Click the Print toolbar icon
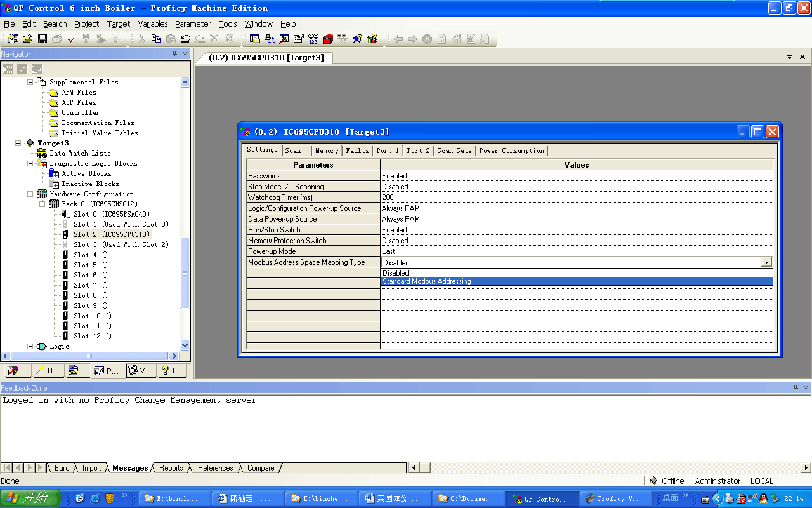The width and height of the screenshot is (812, 508). click(57, 39)
